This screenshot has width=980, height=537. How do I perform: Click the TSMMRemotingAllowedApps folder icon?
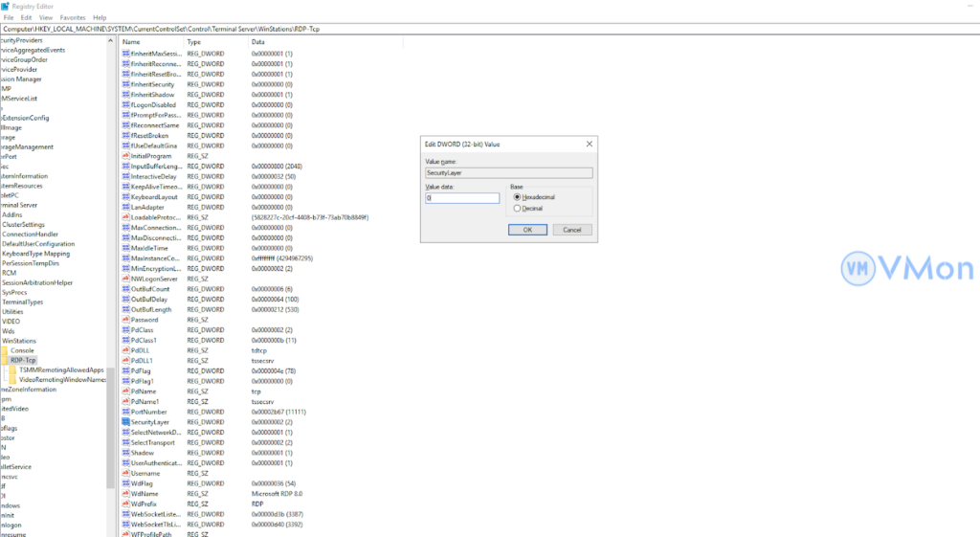coord(13,369)
